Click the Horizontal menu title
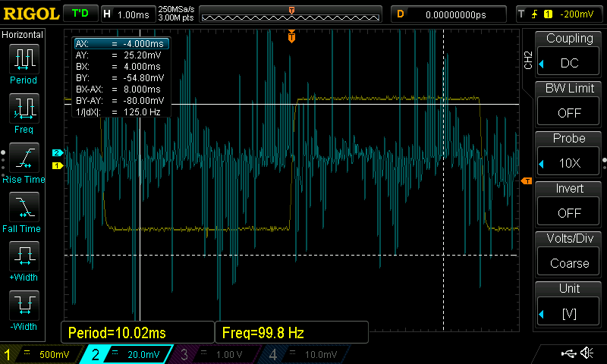 pos(23,34)
